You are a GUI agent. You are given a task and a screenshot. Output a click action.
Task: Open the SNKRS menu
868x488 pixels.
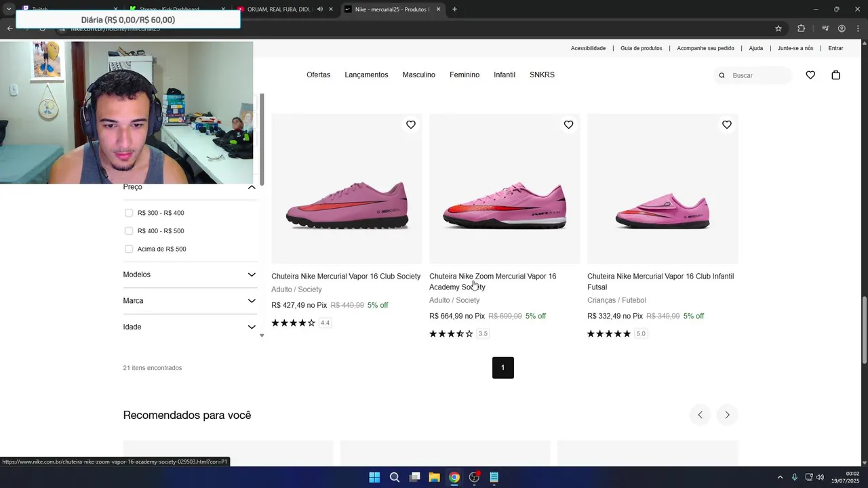pos(542,75)
